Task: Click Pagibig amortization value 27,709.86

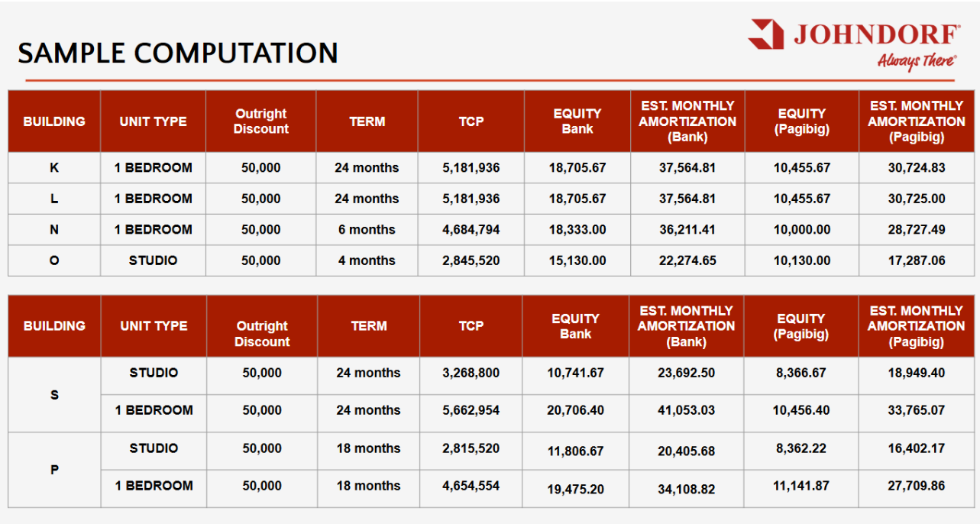Action: tap(916, 486)
